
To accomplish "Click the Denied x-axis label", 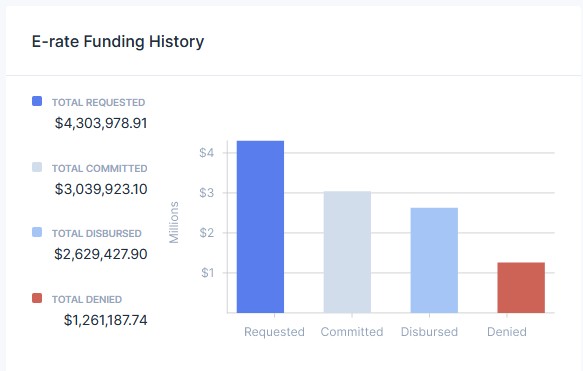I will [507, 332].
